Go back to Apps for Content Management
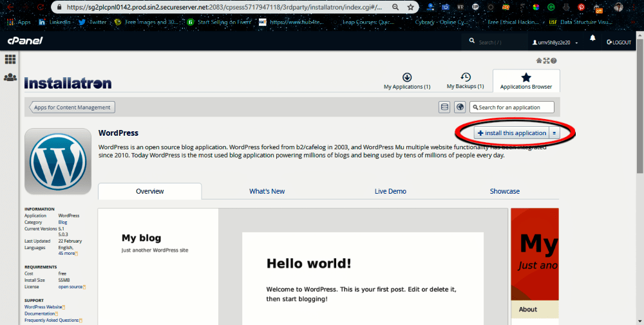 tap(72, 107)
